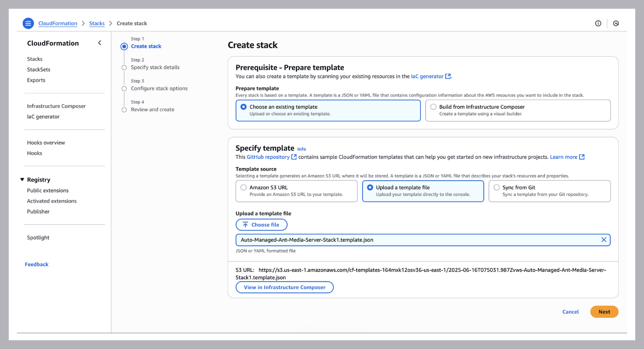The height and width of the screenshot is (349, 644).
Task: Open IaC generator in the sidebar
Action: [43, 116]
